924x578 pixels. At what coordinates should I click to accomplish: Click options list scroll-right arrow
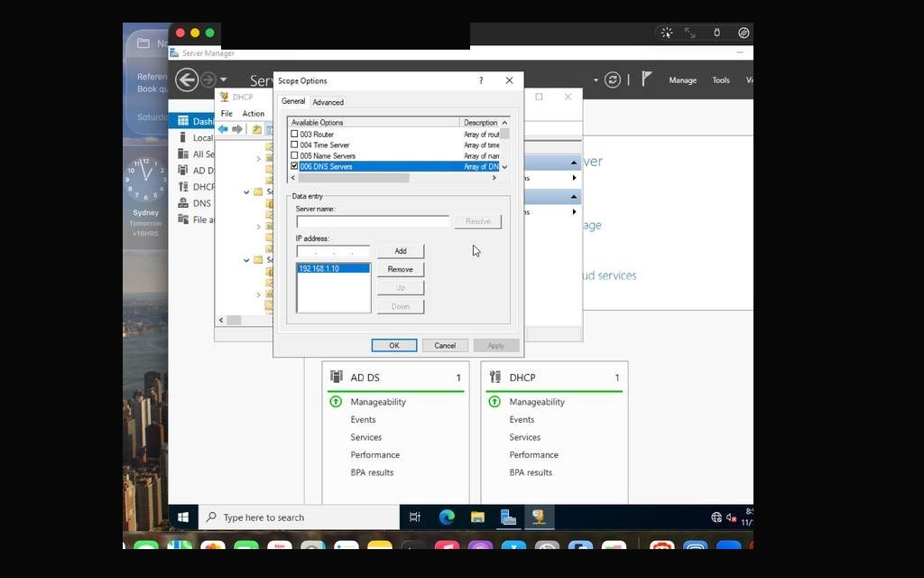(x=494, y=178)
